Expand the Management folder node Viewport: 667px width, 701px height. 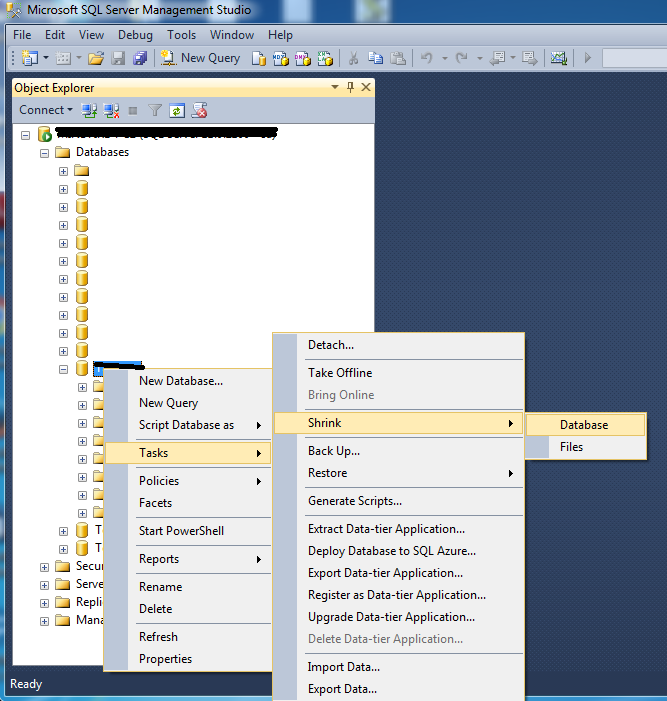click(44, 621)
